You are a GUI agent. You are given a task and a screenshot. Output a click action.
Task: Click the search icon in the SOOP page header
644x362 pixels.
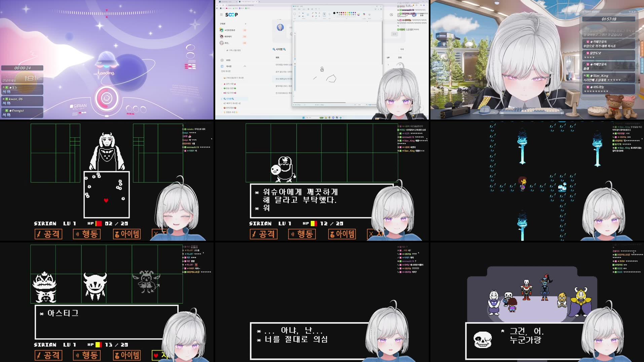click(274, 49)
